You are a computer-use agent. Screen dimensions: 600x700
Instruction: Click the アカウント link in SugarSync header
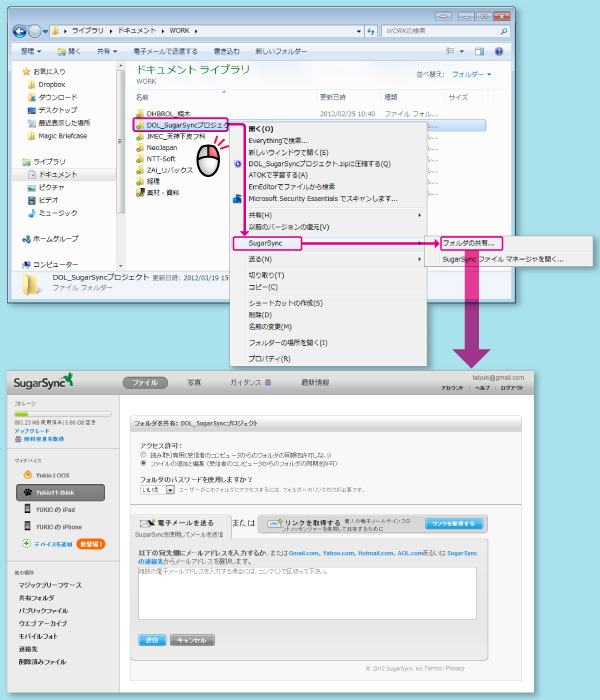point(452,388)
